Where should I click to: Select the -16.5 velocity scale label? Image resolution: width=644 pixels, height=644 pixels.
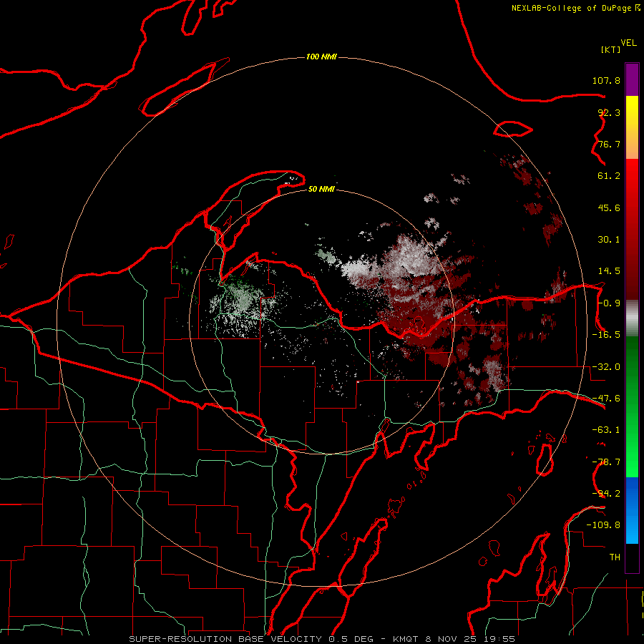606,335
